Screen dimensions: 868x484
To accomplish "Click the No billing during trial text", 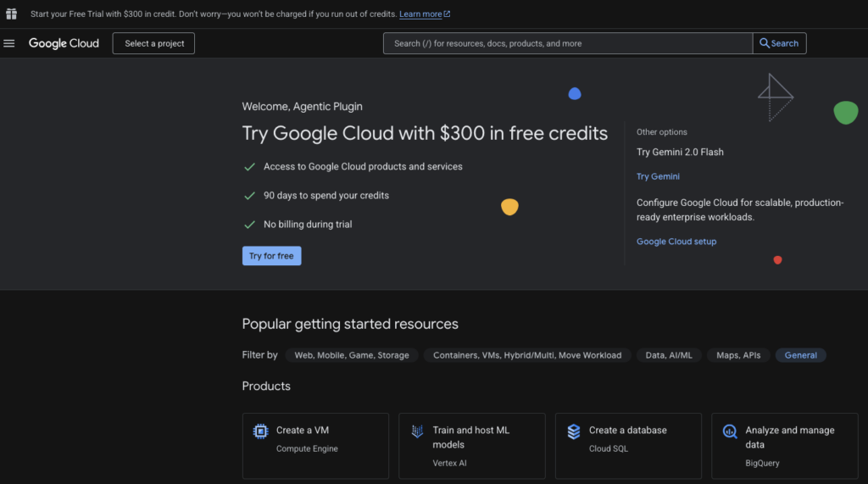I will click(x=308, y=225).
